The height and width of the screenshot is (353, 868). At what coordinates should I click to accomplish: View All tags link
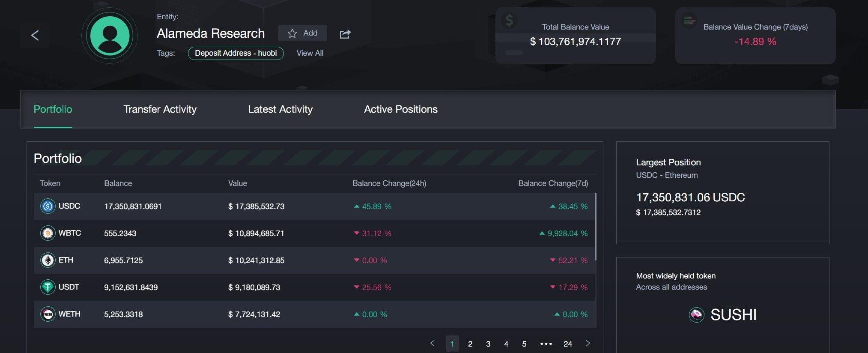310,53
